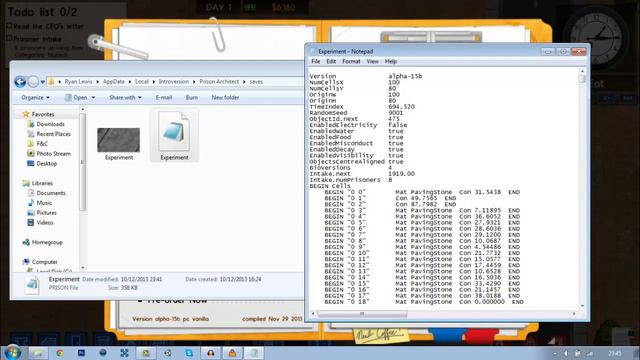Click the Open toolbar button
This screenshot has height=360, width=640.
click(76, 98)
